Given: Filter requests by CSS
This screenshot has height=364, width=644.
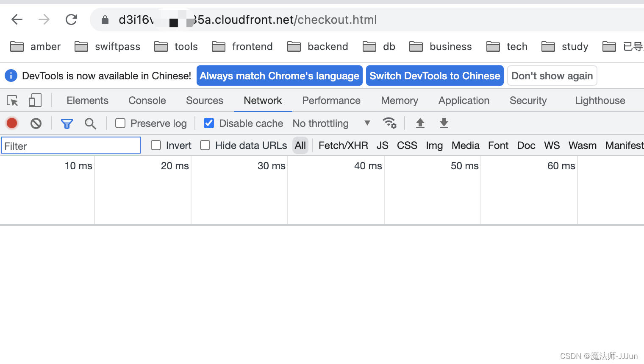Looking at the screenshot, I should 407,146.
